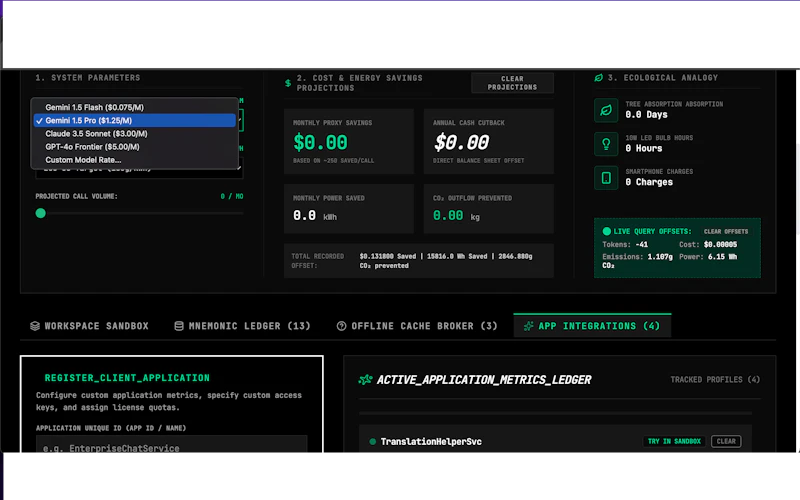Open the Workspace Sandbox tab

89,326
